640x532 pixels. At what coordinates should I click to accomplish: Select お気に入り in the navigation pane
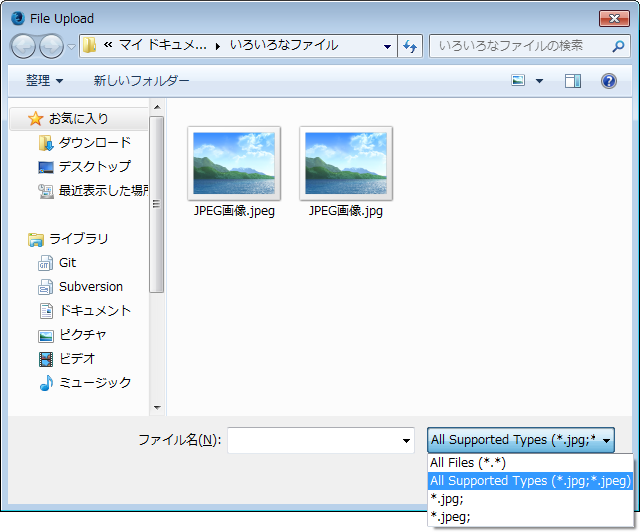pos(79,119)
